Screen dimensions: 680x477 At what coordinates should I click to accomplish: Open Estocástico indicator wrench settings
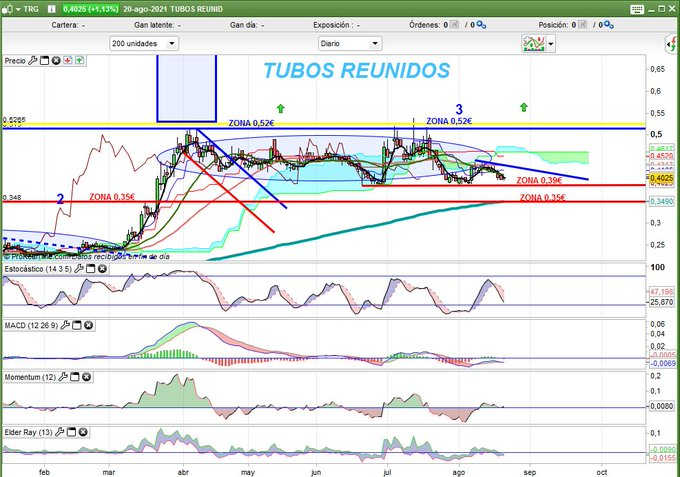pyautogui.click(x=78, y=269)
